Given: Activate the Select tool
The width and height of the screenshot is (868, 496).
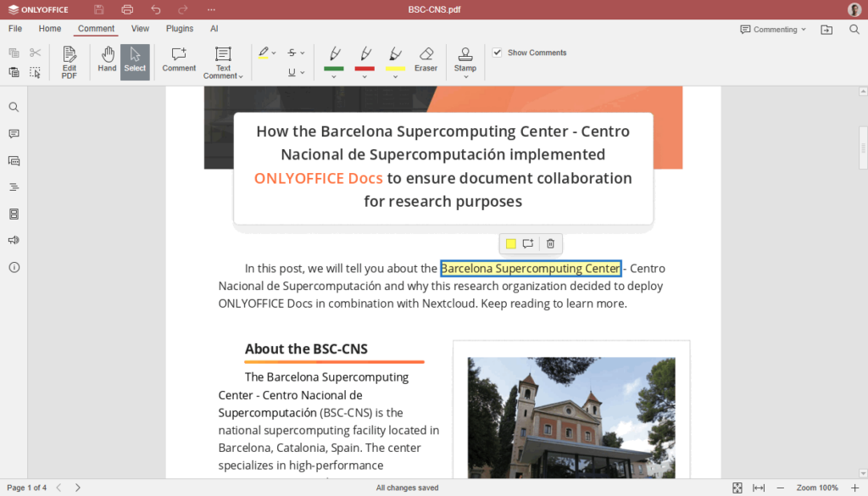Looking at the screenshot, I should click(135, 59).
